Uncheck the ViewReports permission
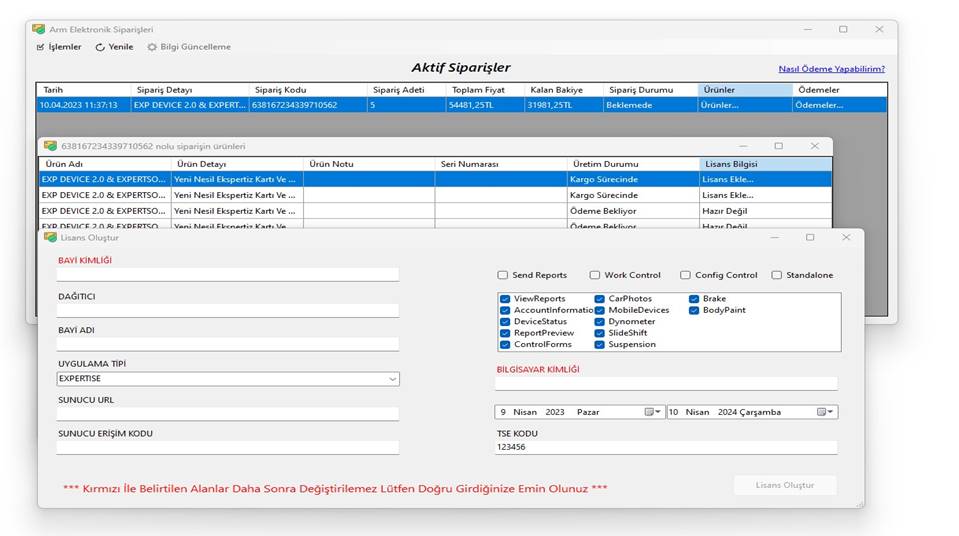This screenshot has width=959, height=536. 506,299
